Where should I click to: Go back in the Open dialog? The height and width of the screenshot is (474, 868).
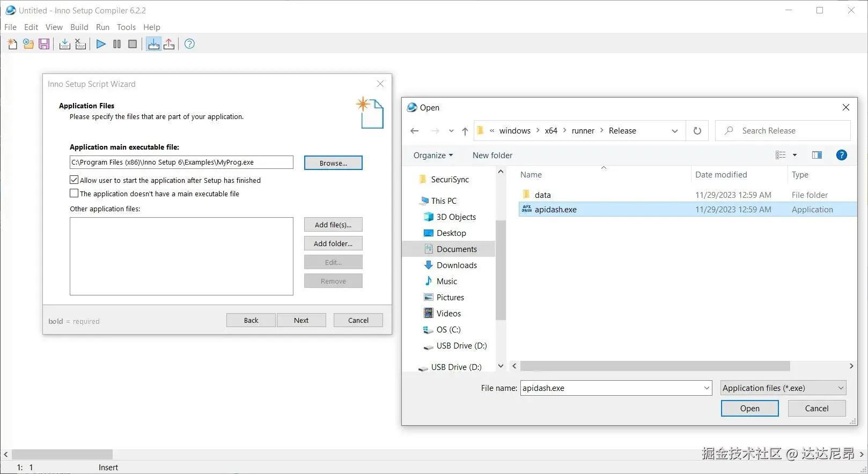point(414,131)
